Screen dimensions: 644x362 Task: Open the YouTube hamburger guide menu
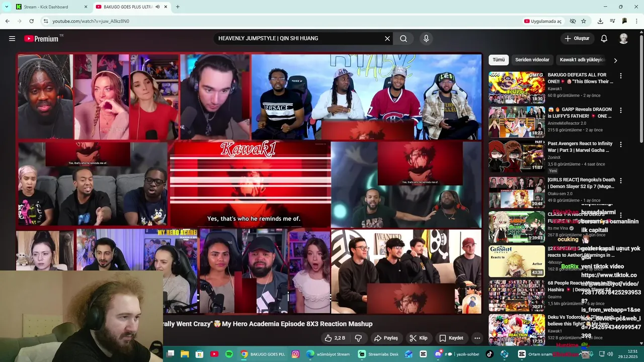(x=12, y=38)
